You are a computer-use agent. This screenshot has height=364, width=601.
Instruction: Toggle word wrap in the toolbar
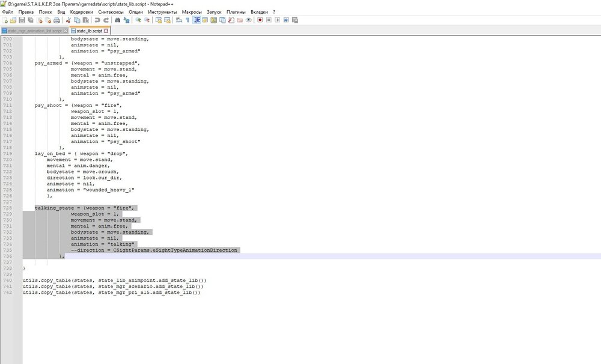click(x=178, y=20)
